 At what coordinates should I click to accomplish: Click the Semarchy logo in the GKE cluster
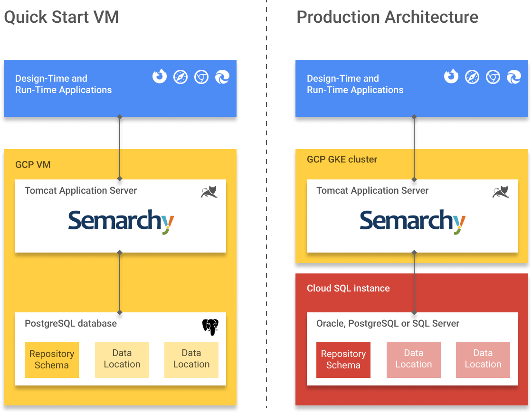pyautogui.click(x=413, y=222)
